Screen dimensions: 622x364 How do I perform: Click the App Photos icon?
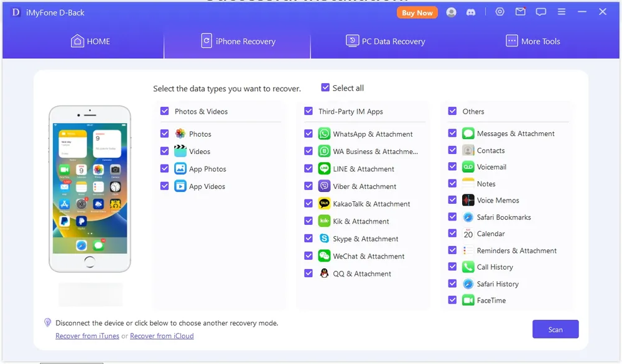click(x=180, y=168)
